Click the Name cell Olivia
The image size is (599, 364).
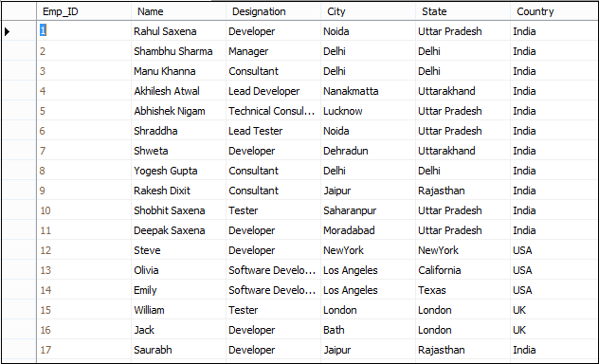pos(178,270)
